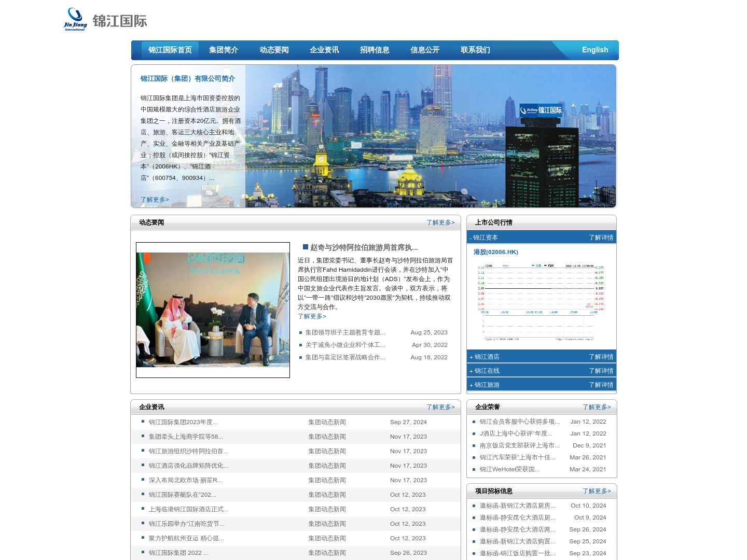
Task: Click the date Oct 10, 2024
Action: point(588,506)
